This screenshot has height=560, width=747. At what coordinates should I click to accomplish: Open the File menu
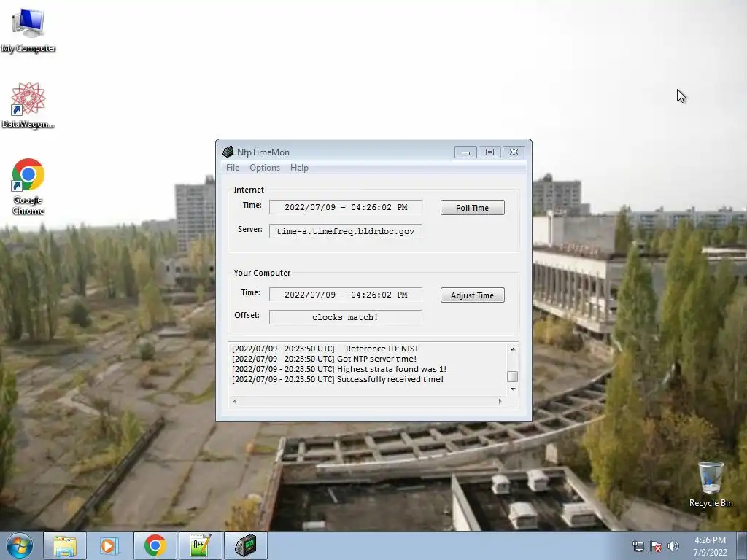[x=233, y=168]
